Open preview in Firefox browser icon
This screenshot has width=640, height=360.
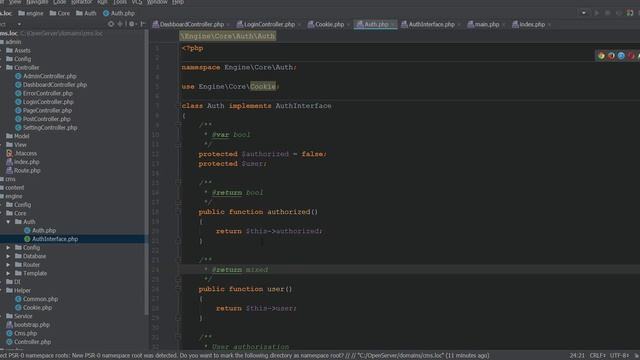point(611,56)
